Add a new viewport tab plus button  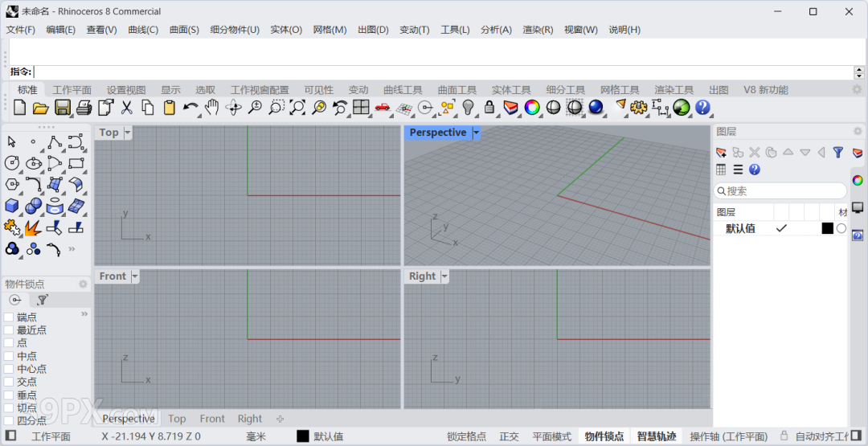[280, 419]
